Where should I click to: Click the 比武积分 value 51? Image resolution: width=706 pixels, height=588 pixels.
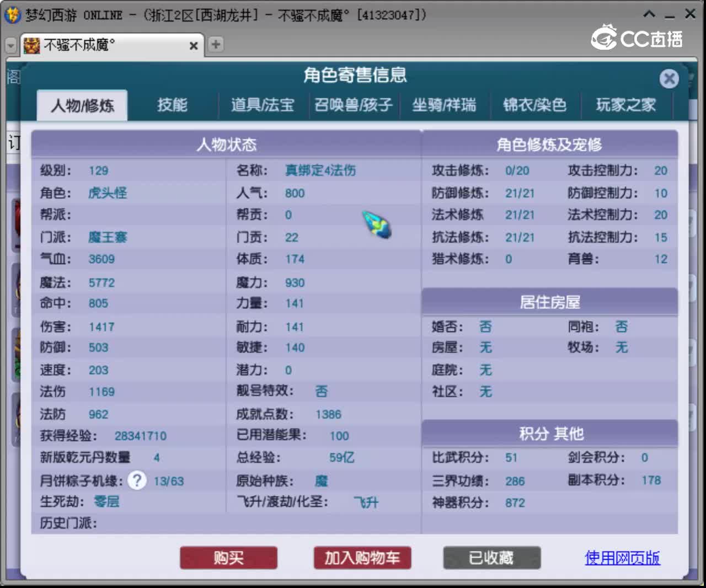(x=511, y=458)
